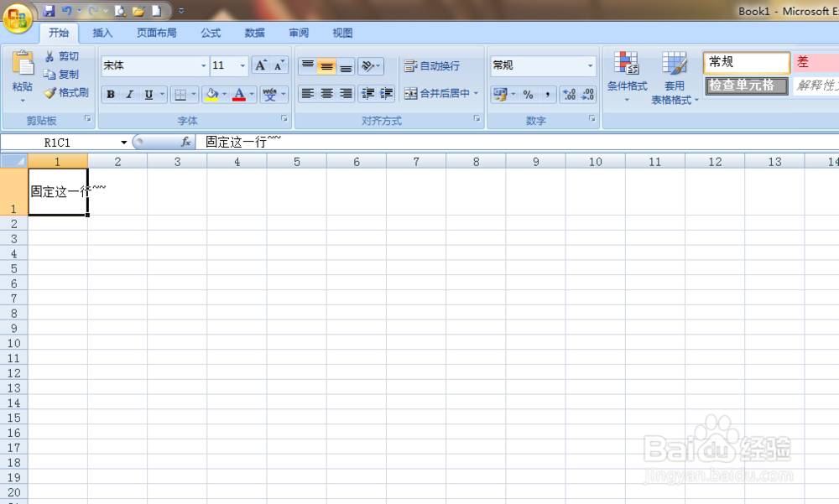Decrease decimal places
This screenshot has height=504, width=839.
(587, 95)
